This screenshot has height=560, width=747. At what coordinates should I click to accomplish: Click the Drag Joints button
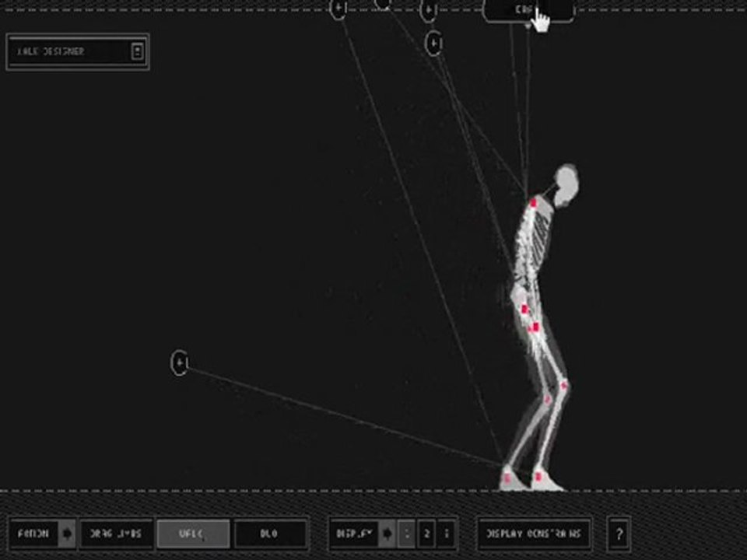click(116, 534)
